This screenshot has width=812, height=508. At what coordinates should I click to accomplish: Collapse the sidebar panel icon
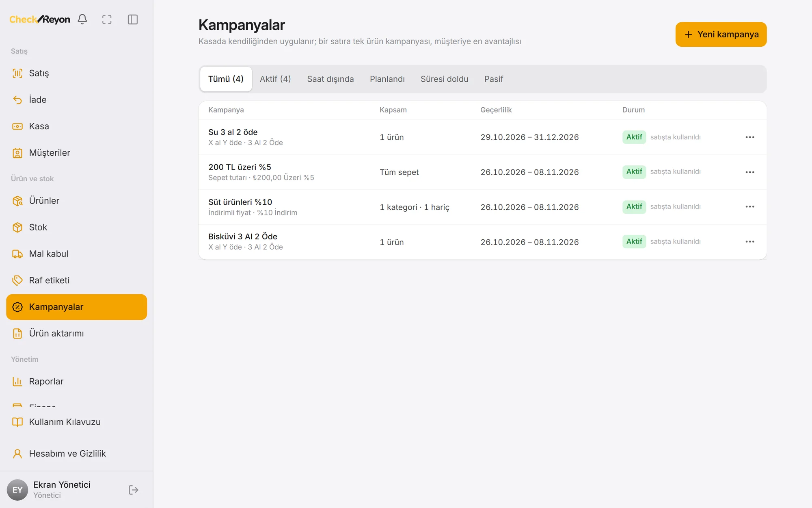coord(133,20)
